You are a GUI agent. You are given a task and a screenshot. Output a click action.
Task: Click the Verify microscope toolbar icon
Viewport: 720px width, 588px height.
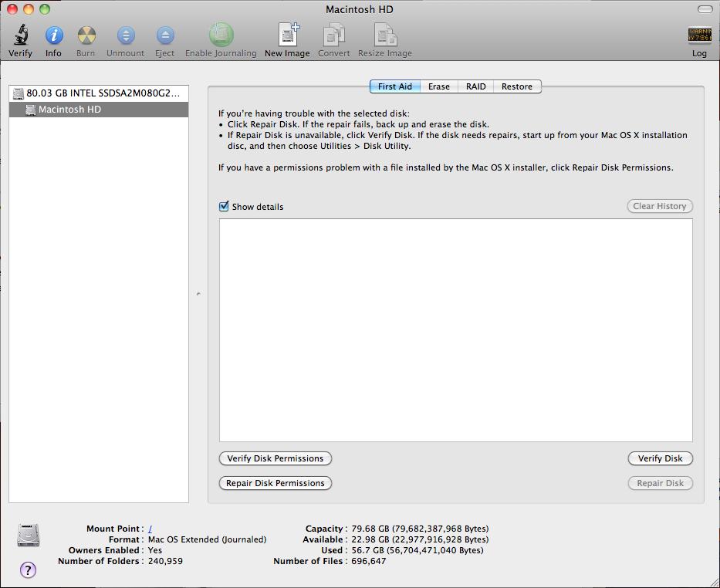(x=21, y=35)
